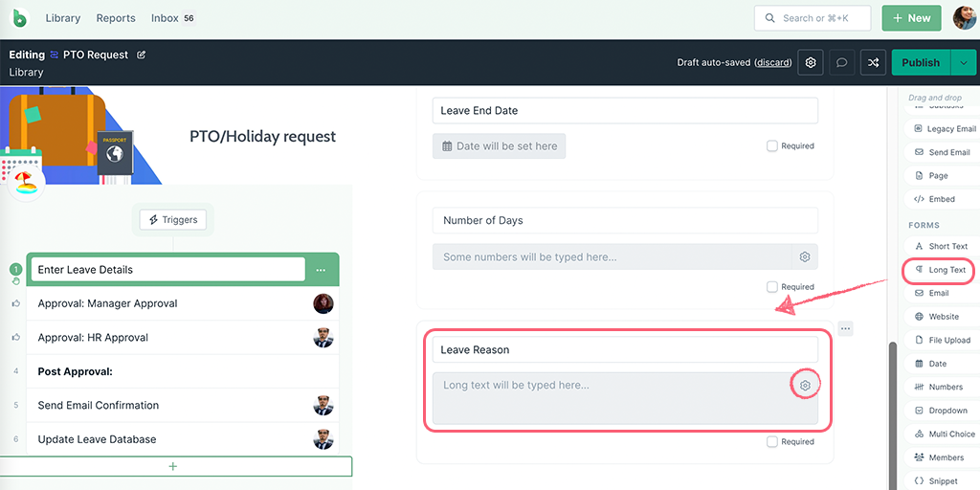Tick Required checkbox under Leave Reason
The width and height of the screenshot is (980, 490).
pyautogui.click(x=772, y=442)
